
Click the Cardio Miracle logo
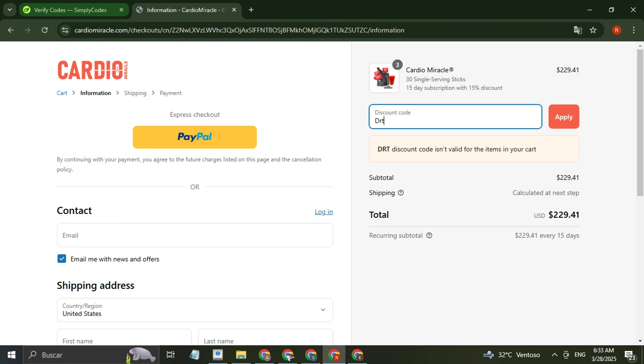tap(93, 70)
